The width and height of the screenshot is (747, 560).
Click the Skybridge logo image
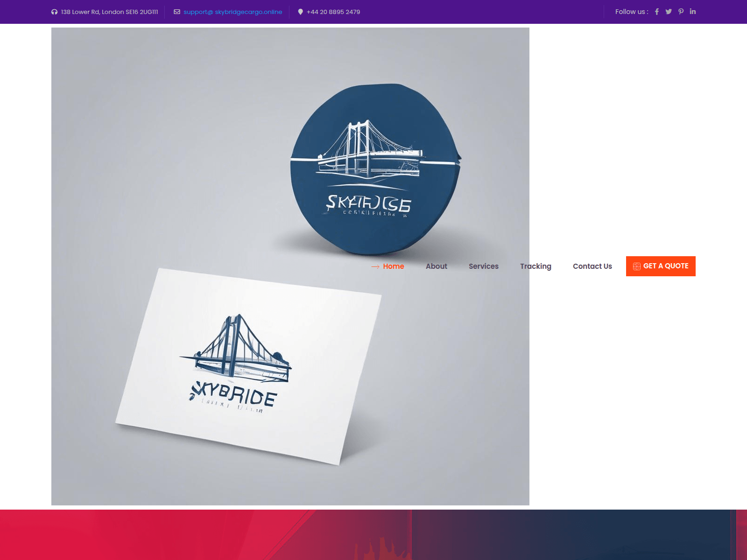(x=290, y=266)
